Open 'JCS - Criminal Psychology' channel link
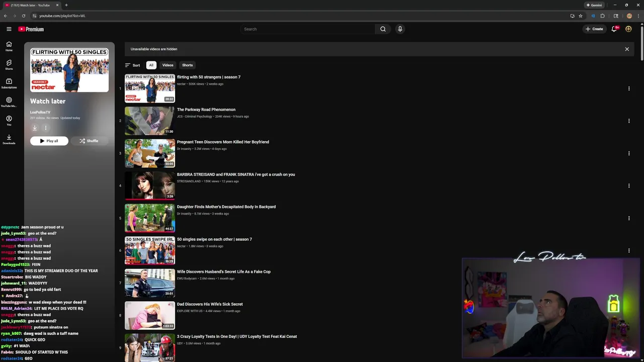Viewport: 644px width, 362px height. [x=195, y=117]
